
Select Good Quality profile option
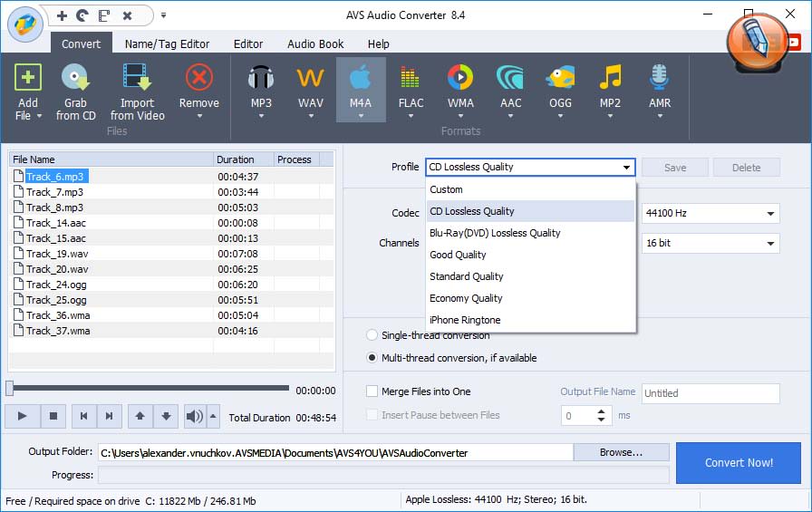[530, 255]
